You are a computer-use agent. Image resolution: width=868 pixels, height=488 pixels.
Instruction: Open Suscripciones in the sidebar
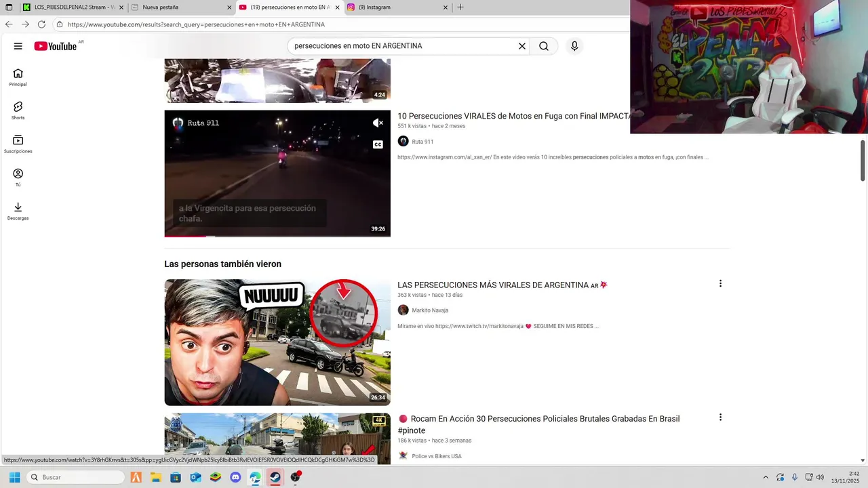click(x=18, y=144)
